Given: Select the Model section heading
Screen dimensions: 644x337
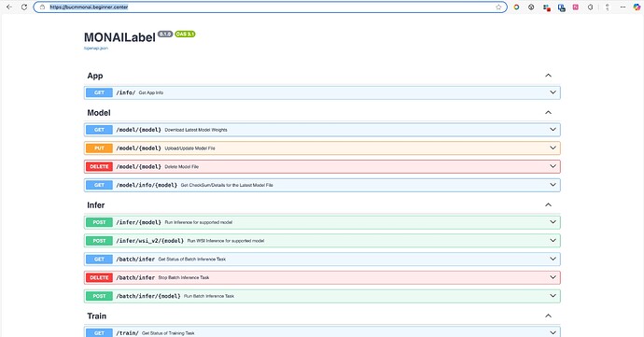Looking at the screenshot, I should coord(99,113).
